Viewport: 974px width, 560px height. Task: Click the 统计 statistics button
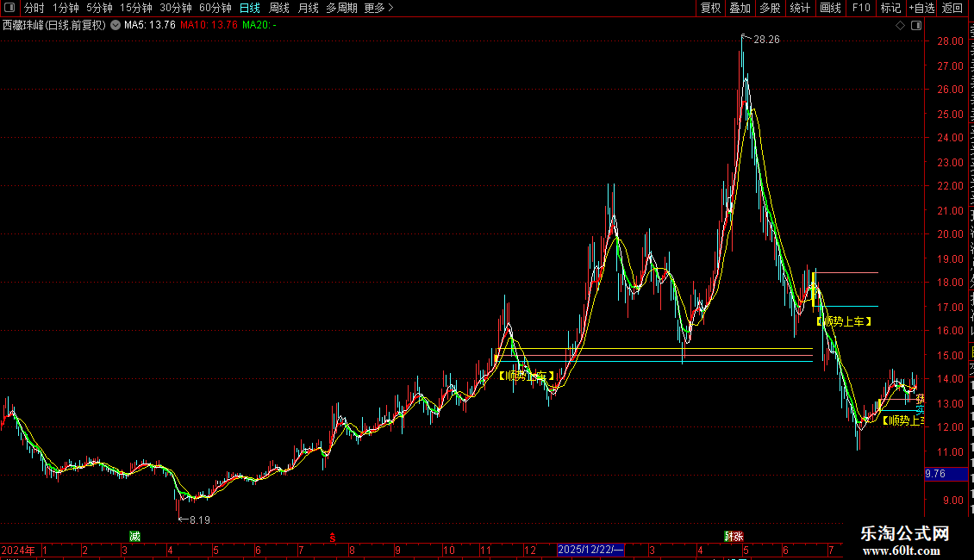[799, 8]
